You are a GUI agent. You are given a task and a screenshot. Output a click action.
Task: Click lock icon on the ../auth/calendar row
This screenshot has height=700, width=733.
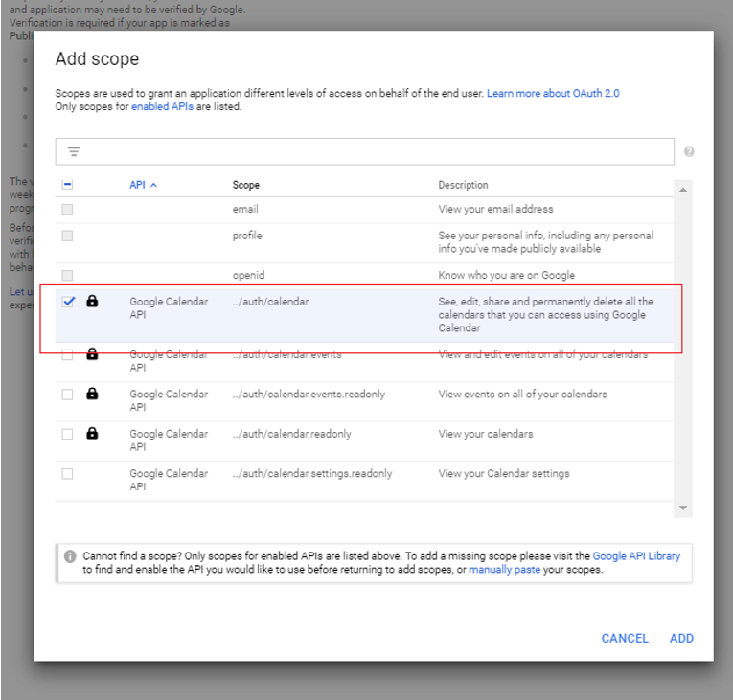pyautogui.click(x=92, y=301)
